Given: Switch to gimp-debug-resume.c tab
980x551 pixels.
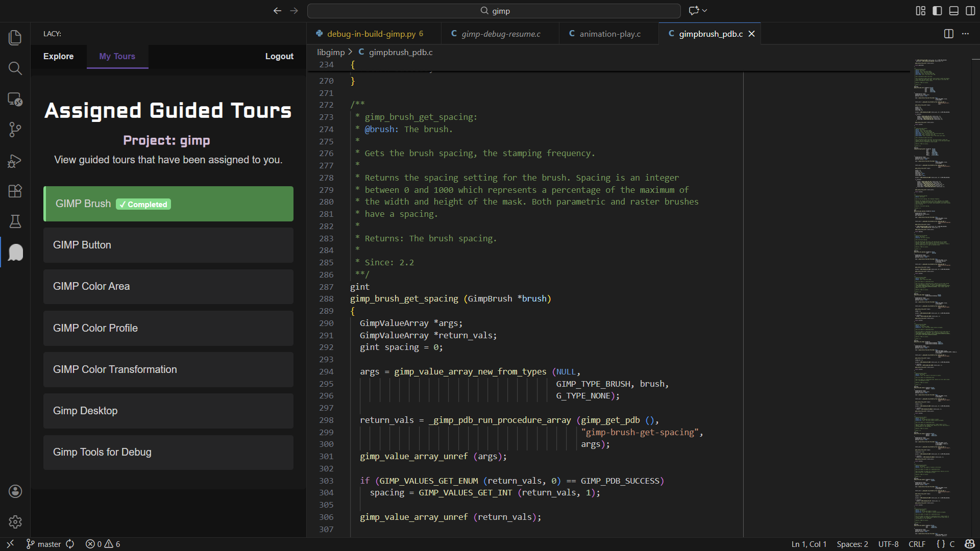Looking at the screenshot, I should tap(500, 34).
